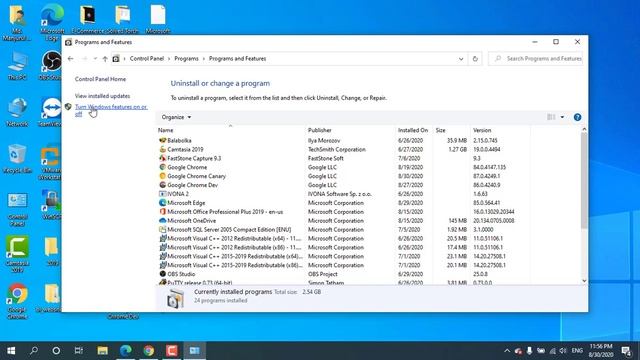Sort the list by Publisher column

[320, 130]
